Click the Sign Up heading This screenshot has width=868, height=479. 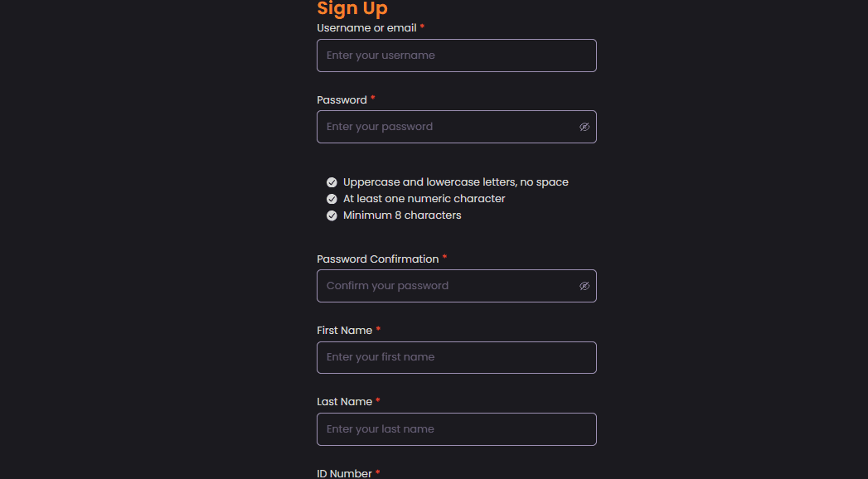coord(352,9)
